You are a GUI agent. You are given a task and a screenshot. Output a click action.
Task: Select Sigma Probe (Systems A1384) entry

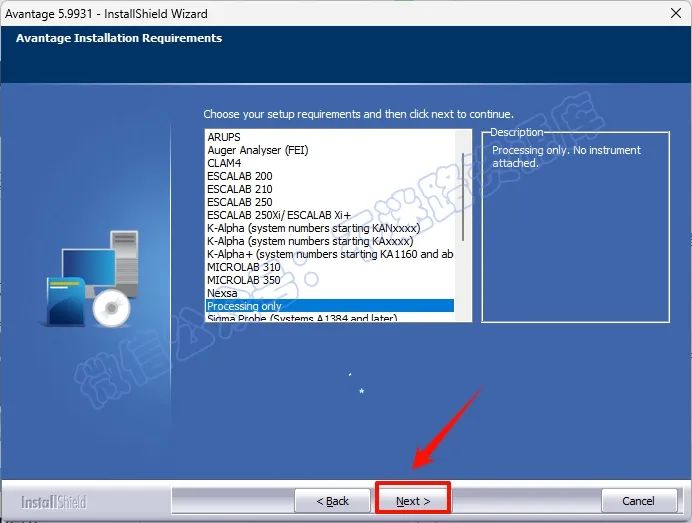[329, 317]
